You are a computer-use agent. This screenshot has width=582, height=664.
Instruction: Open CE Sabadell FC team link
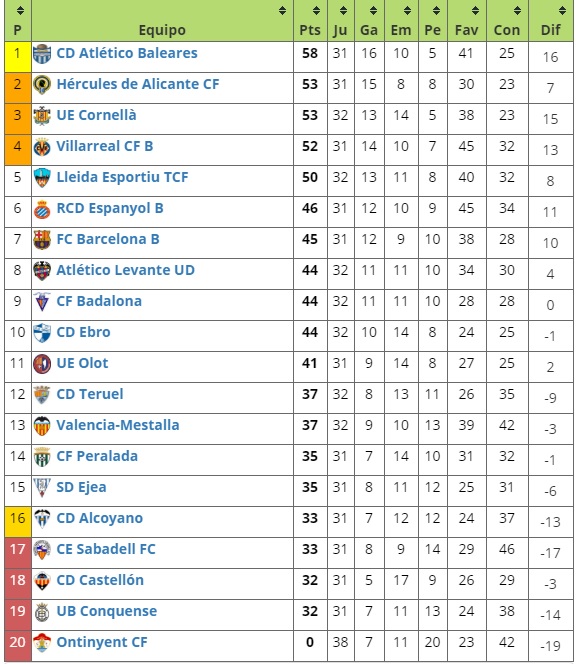click(106, 549)
